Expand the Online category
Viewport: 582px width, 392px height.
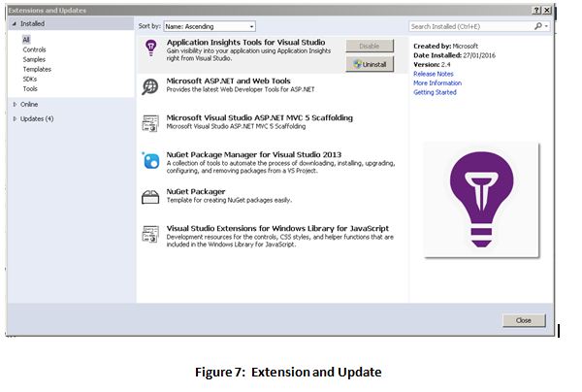tap(15, 105)
